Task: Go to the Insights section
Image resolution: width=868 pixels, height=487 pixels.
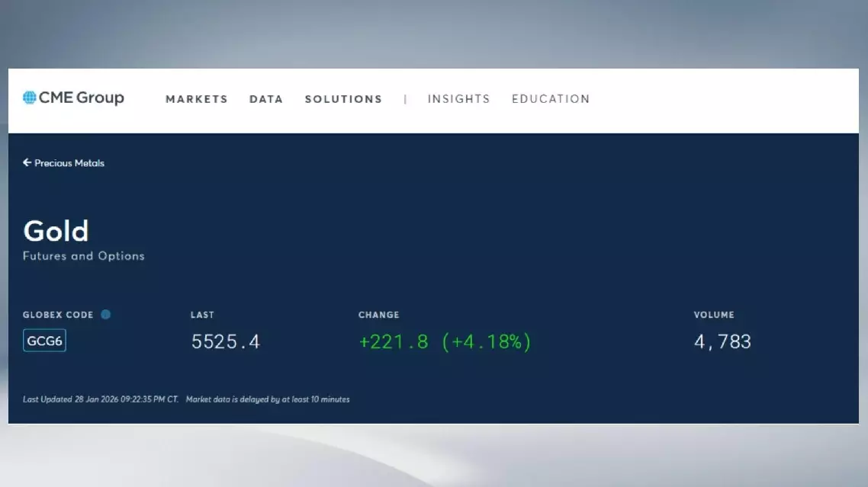Action: point(458,99)
